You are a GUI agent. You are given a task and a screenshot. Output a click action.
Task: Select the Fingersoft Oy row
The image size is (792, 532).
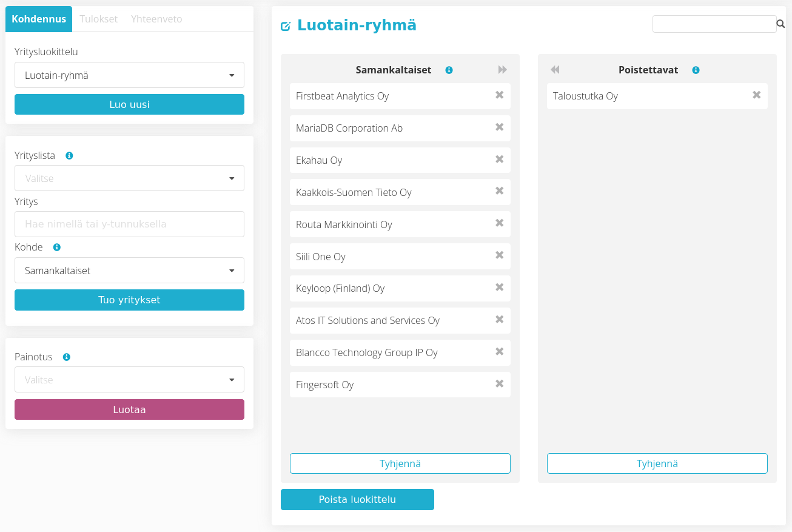(400, 385)
